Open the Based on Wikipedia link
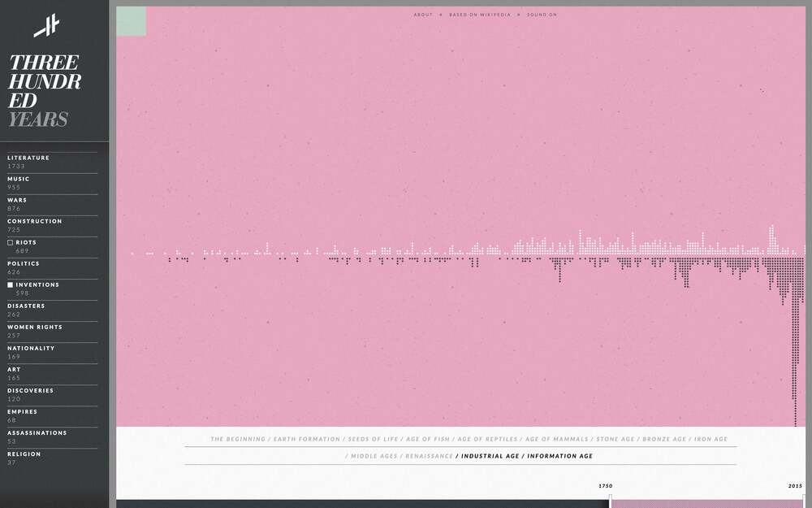812x508 pixels. [480, 15]
